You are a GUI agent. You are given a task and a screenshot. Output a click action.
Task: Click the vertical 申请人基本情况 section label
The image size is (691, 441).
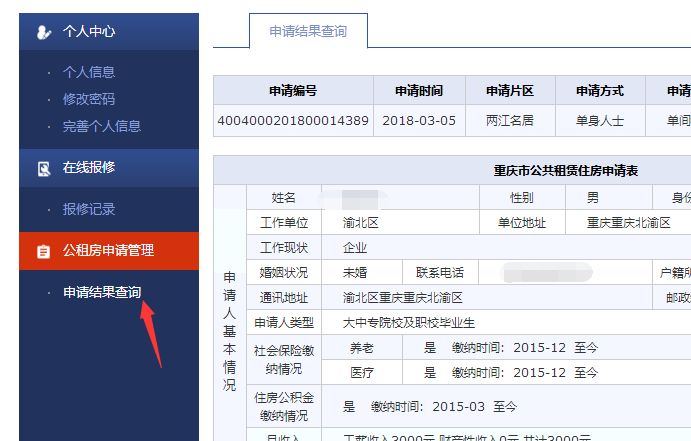[x=229, y=331]
